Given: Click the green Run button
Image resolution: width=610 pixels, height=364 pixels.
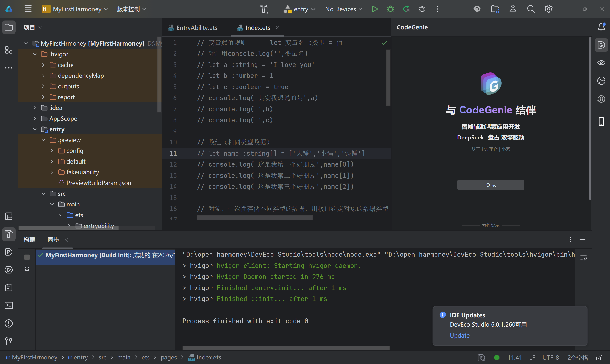Looking at the screenshot, I should (374, 9).
